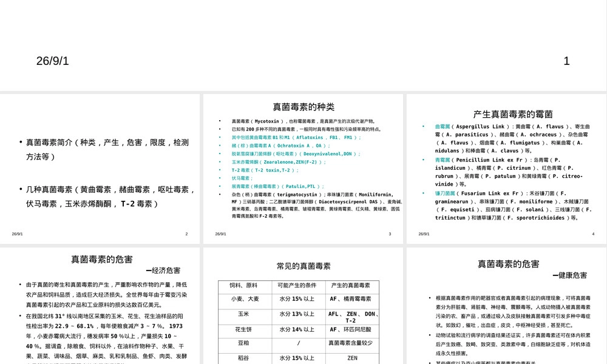This screenshot has height=364, width=607.
Task: Click the cell 水分 13% 以上
Action: click(x=297, y=314)
